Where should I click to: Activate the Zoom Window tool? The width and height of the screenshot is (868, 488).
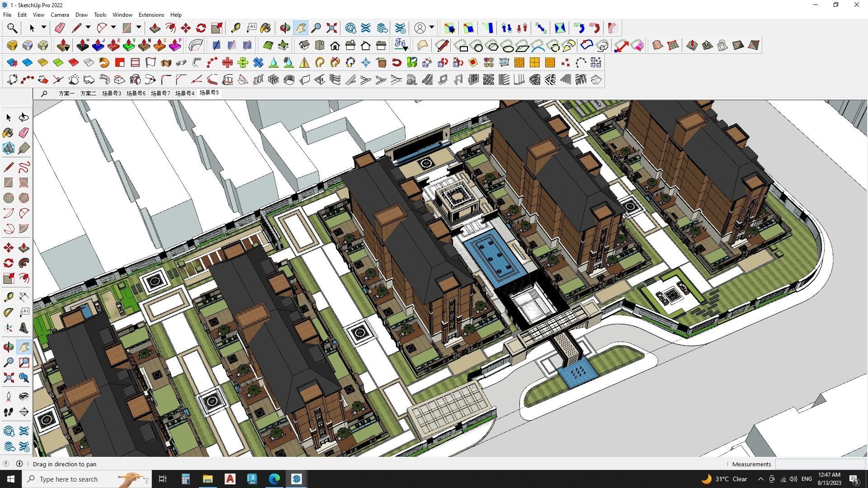tap(24, 362)
